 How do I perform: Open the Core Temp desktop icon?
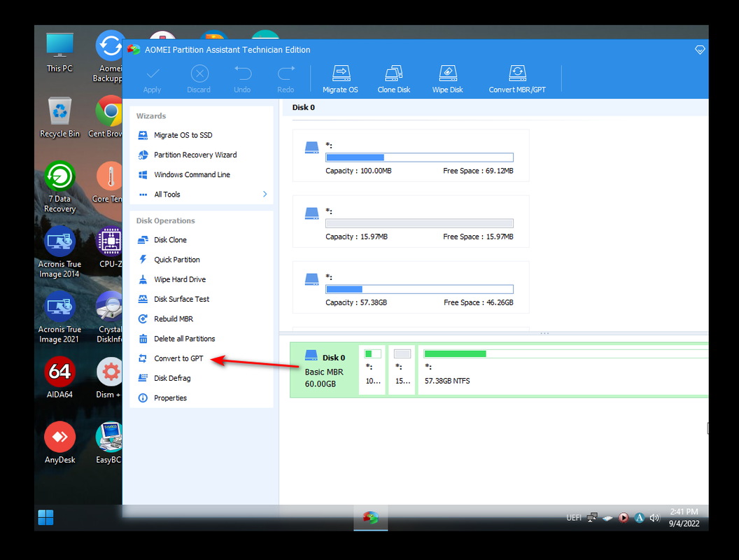click(x=108, y=183)
